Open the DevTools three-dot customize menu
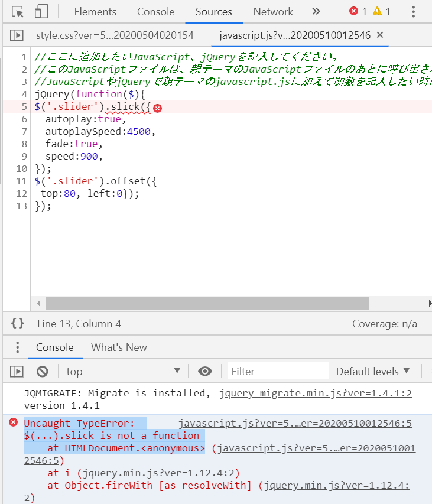The image size is (432, 504). (413, 12)
